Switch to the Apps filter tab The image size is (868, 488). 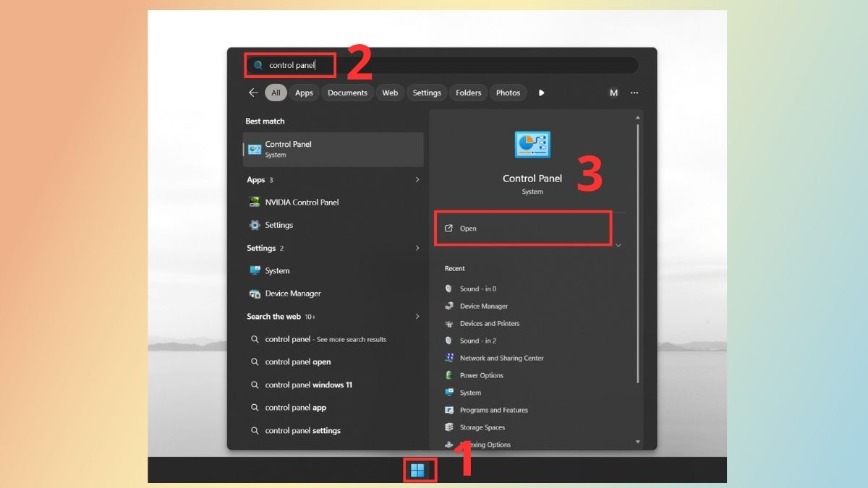(x=304, y=93)
